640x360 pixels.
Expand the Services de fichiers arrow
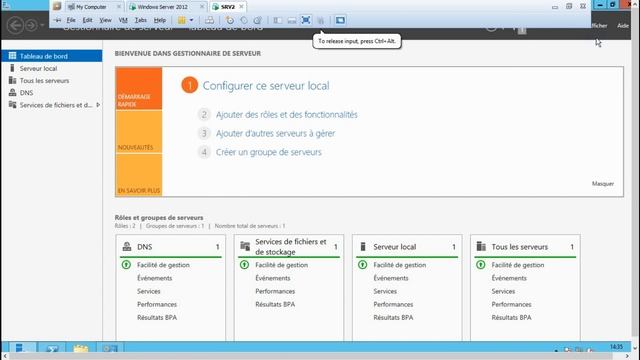98,105
